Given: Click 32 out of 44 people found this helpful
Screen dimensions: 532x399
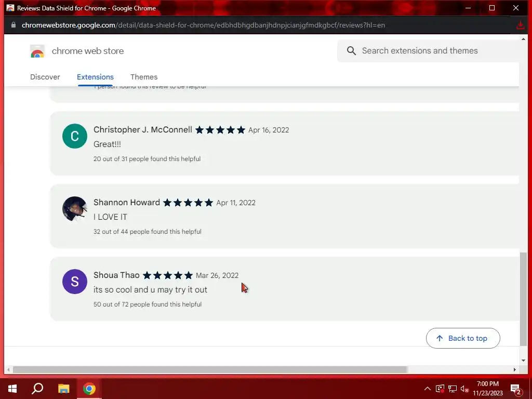Looking at the screenshot, I should (147, 231).
